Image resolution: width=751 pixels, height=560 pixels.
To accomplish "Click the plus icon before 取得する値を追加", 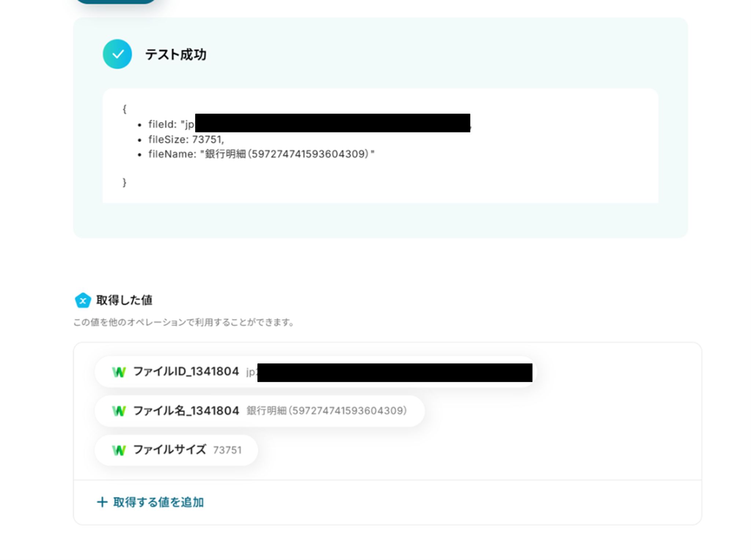I will 102,502.
